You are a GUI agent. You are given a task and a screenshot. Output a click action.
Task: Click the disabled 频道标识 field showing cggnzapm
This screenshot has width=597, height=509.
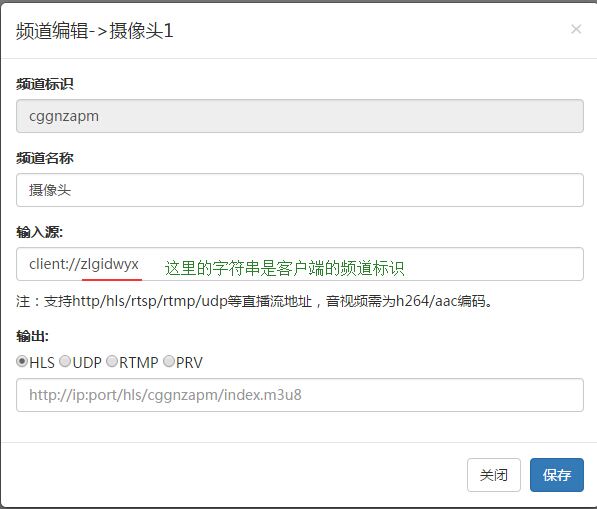coord(300,116)
